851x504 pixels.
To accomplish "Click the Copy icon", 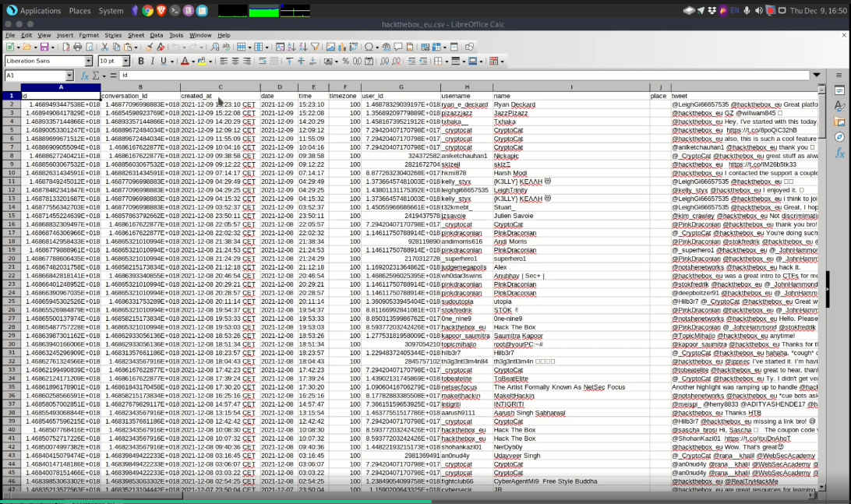I will point(116,48).
